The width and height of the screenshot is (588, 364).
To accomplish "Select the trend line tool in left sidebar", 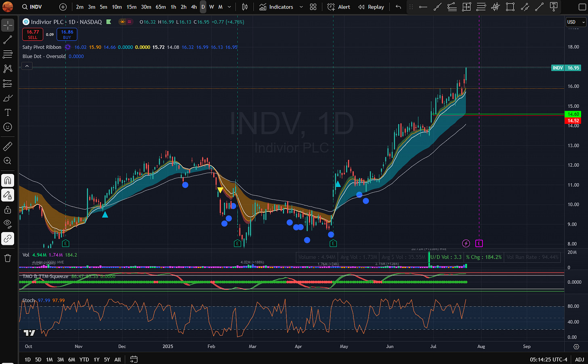I will [x=8, y=40].
